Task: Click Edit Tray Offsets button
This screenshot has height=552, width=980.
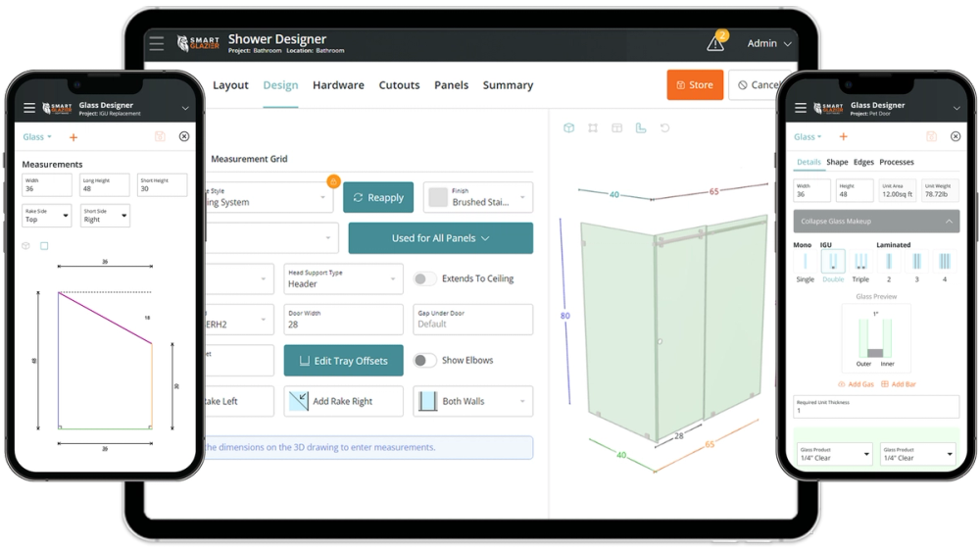Action: (343, 361)
